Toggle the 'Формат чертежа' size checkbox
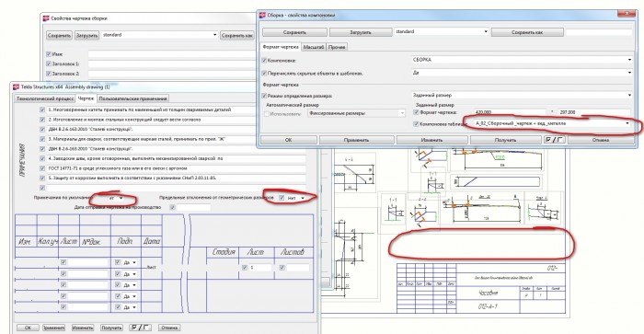 pos(416,112)
